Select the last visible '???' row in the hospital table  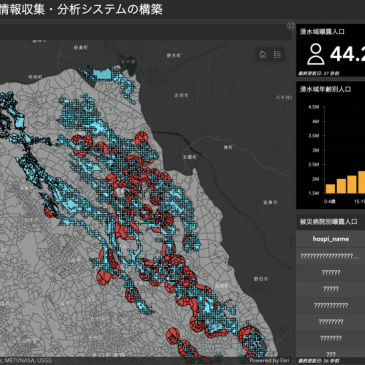331,354
